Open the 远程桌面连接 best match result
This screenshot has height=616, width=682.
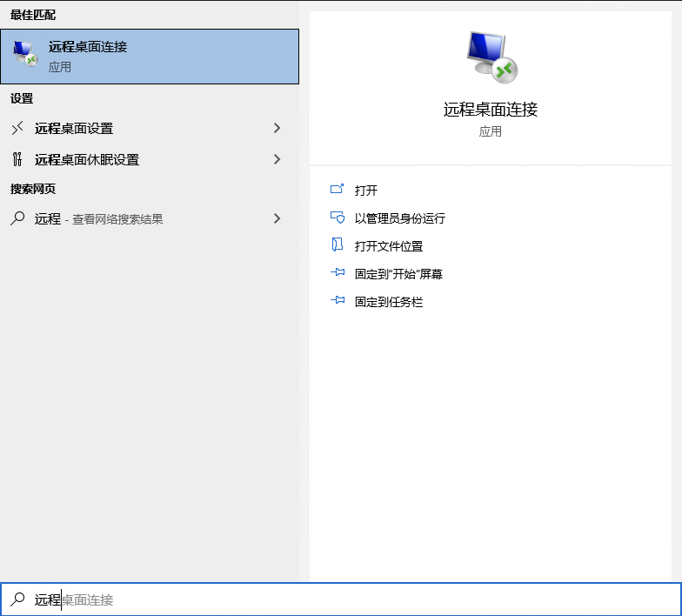click(x=150, y=57)
